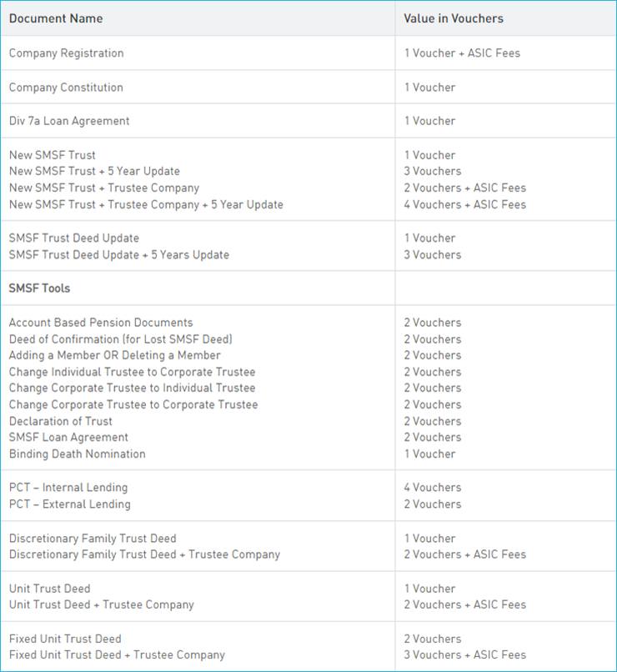Select Fixed Unit Trust Deed + Trustee Company
The width and height of the screenshot is (617, 672).
117,655
